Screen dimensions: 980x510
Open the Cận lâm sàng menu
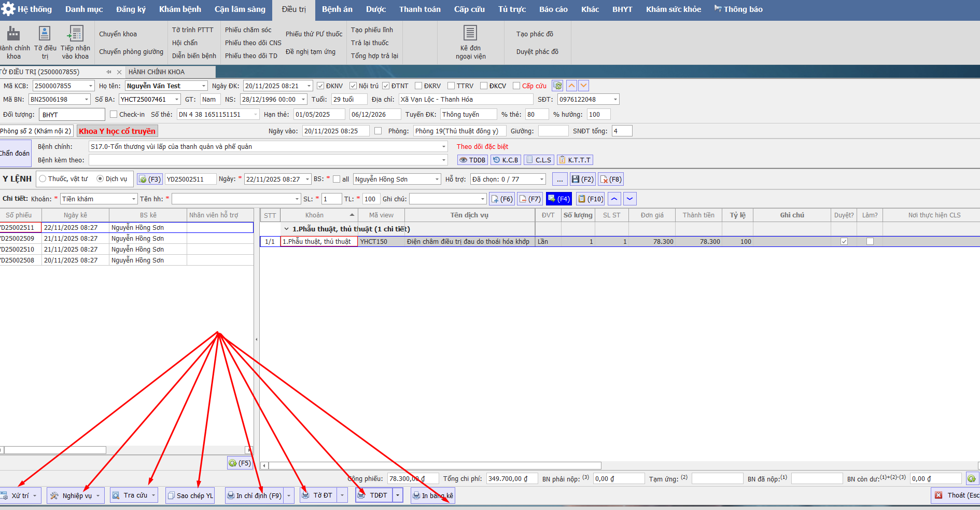(x=240, y=9)
